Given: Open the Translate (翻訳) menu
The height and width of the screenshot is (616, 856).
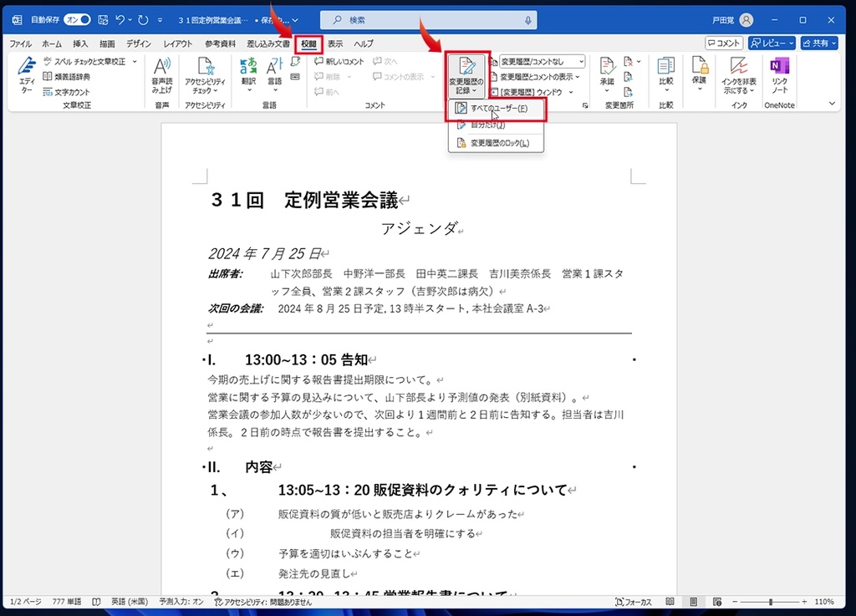Looking at the screenshot, I should (x=248, y=74).
